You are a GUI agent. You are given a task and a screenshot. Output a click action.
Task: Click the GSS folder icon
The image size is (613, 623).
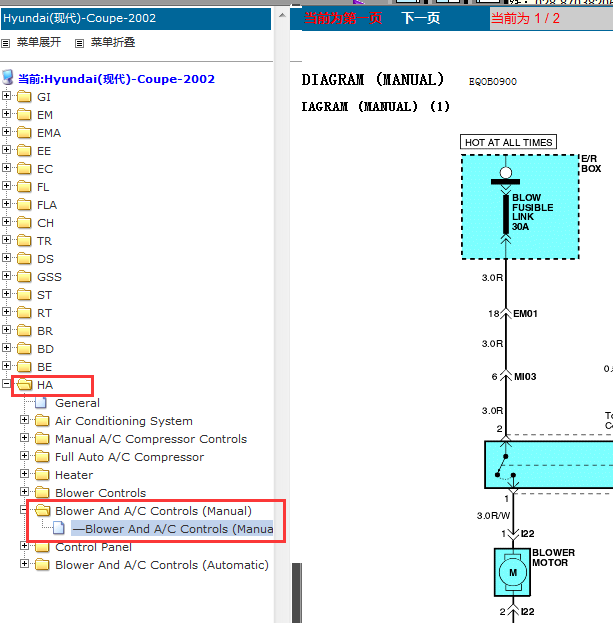pos(24,277)
